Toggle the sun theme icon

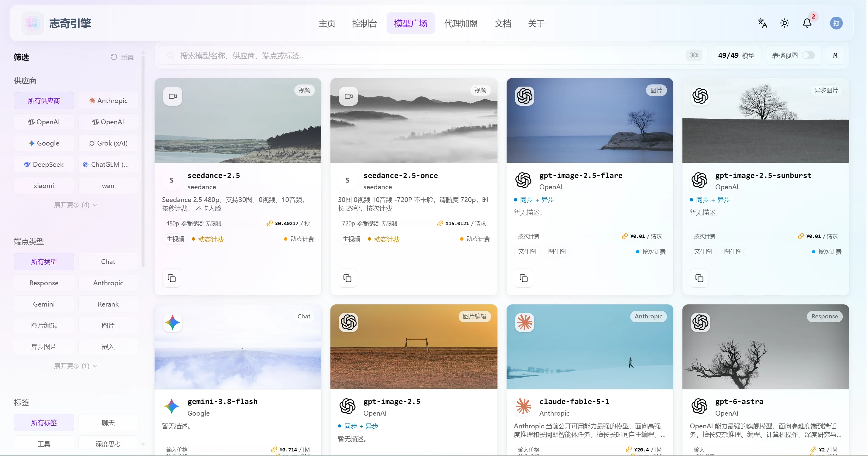pyautogui.click(x=784, y=23)
